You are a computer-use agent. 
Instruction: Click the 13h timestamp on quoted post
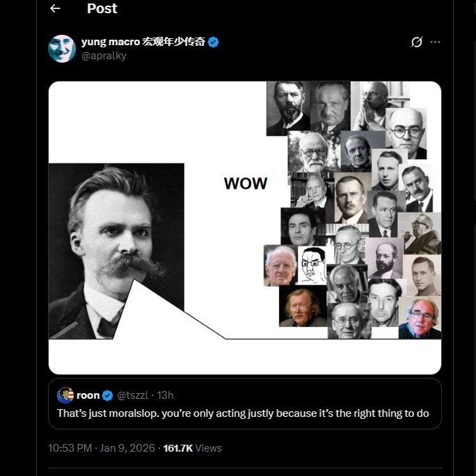tap(166, 395)
